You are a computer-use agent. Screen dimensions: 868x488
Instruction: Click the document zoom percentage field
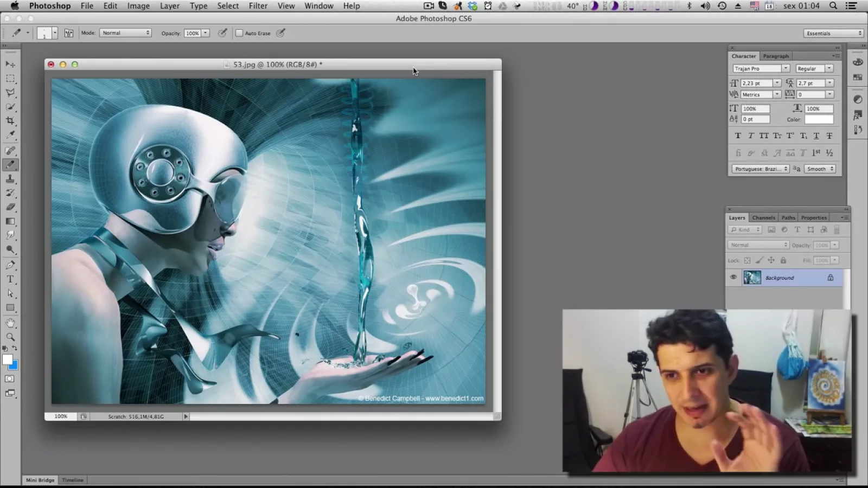[x=61, y=416]
